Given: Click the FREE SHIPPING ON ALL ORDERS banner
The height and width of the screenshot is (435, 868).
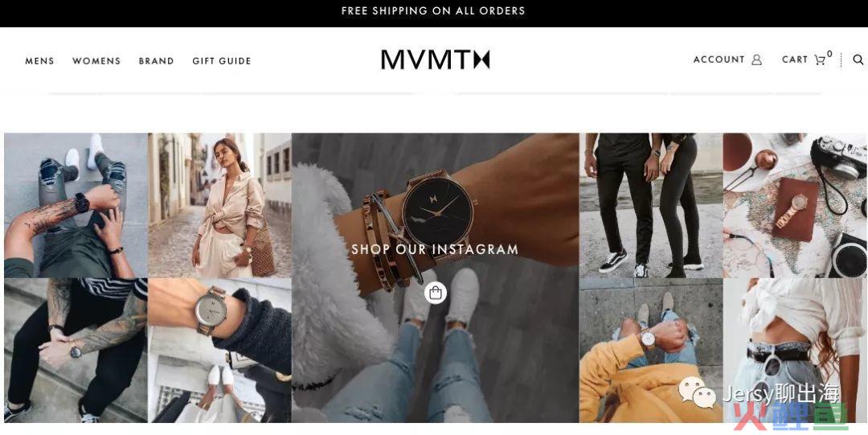Looking at the screenshot, I should 433,11.
